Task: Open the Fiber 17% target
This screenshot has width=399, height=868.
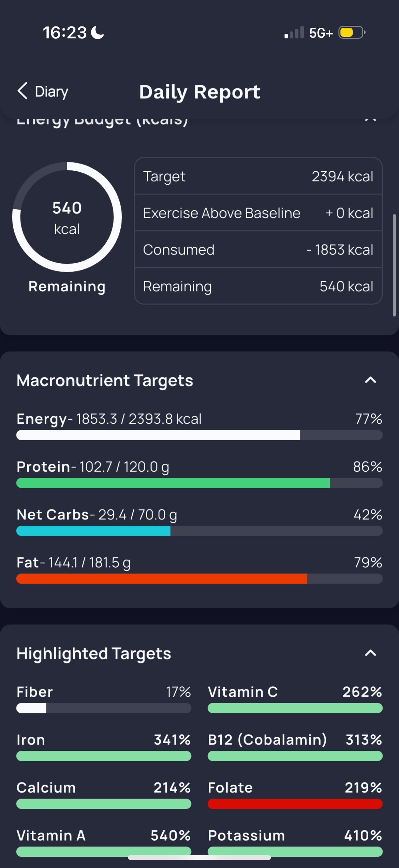Action: point(104,699)
